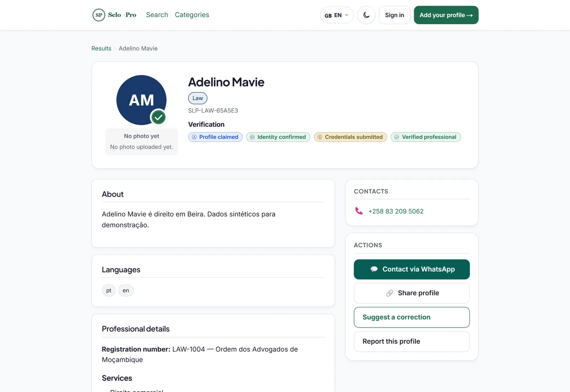Click the No photo yet placeholder
570x392 pixels.
coord(141,142)
